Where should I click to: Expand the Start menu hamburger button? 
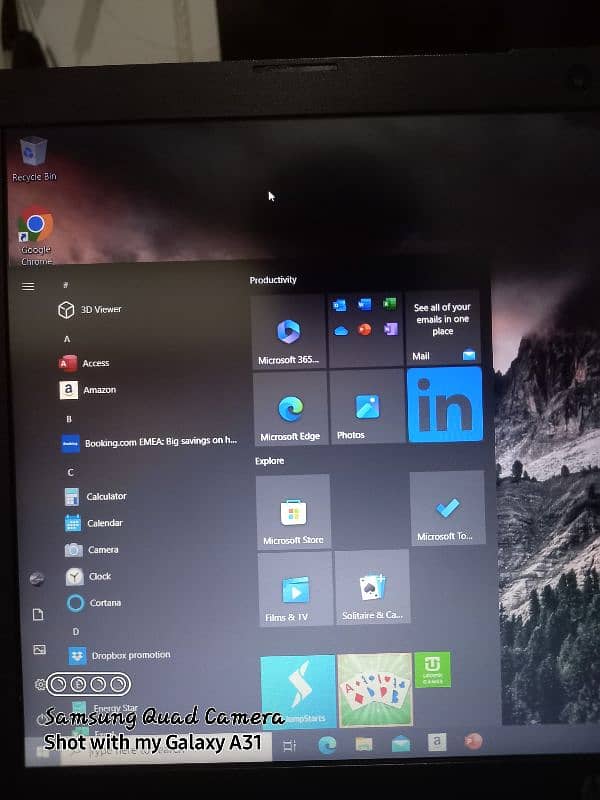(28, 287)
